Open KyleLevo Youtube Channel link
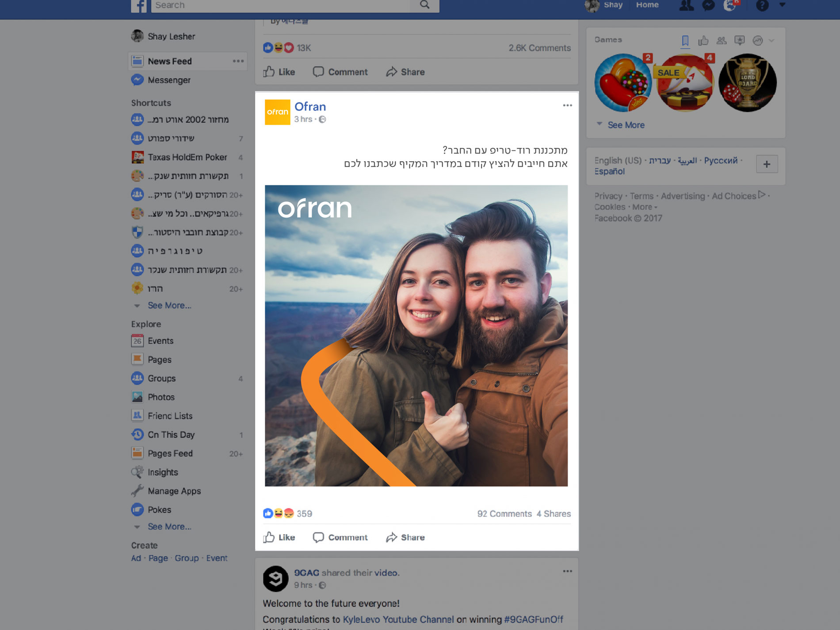840x630 pixels. click(398, 619)
